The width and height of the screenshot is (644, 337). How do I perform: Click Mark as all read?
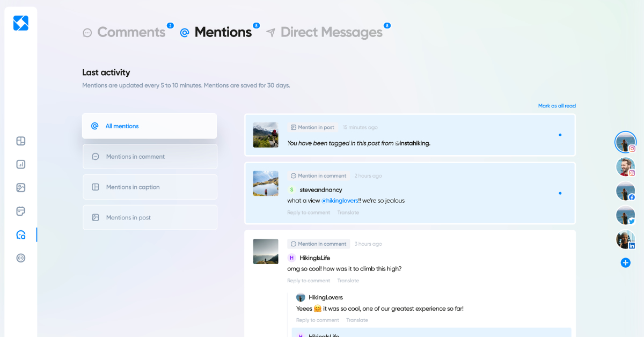point(557,106)
